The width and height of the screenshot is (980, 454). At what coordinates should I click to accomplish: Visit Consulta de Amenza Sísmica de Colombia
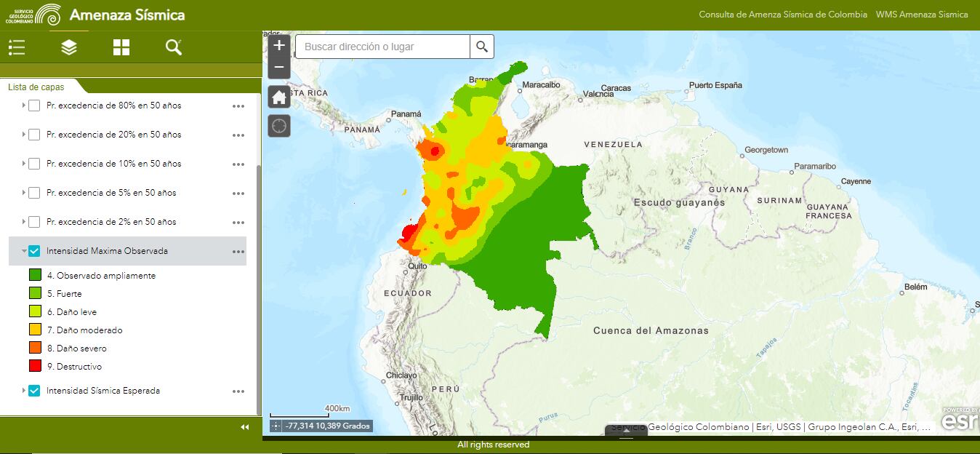click(782, 14)
